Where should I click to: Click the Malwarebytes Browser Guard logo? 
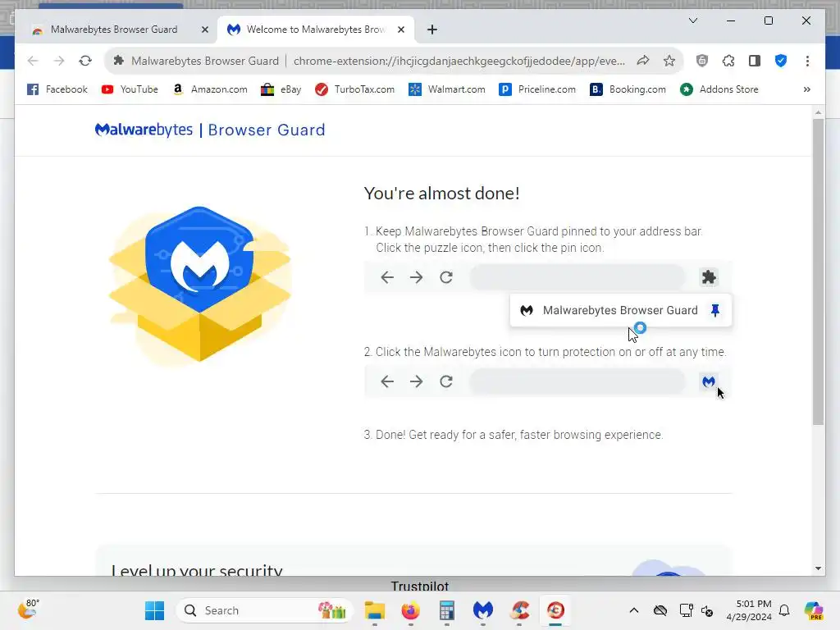click(x=210, y=130)
